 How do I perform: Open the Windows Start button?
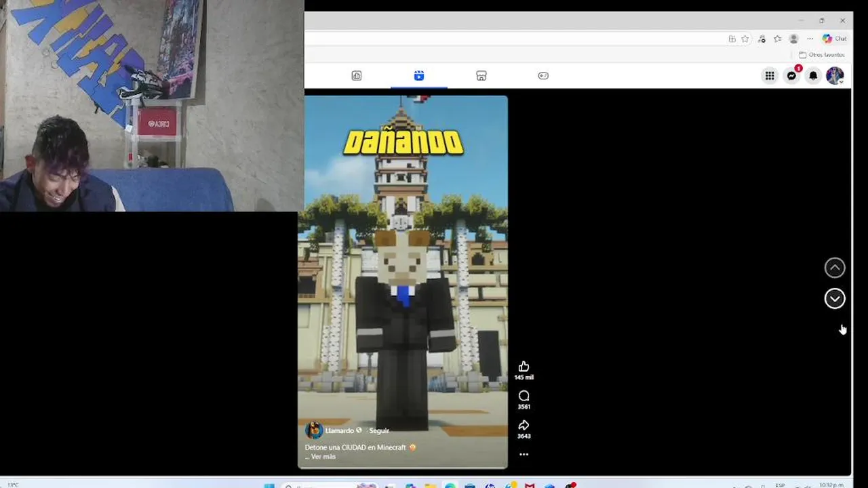click(269, 485)
